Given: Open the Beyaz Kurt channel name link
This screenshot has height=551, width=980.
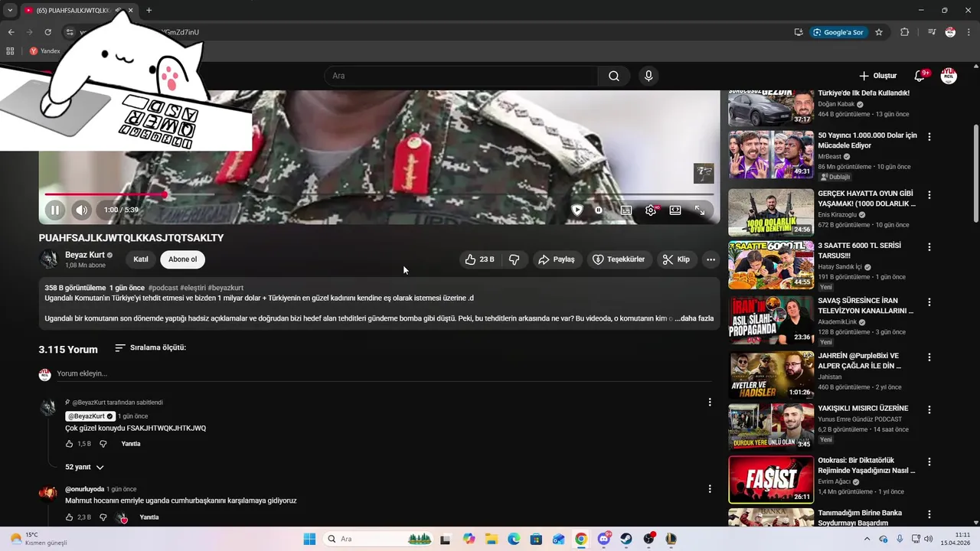Looking at the screenshot, I should coord(85,255).
